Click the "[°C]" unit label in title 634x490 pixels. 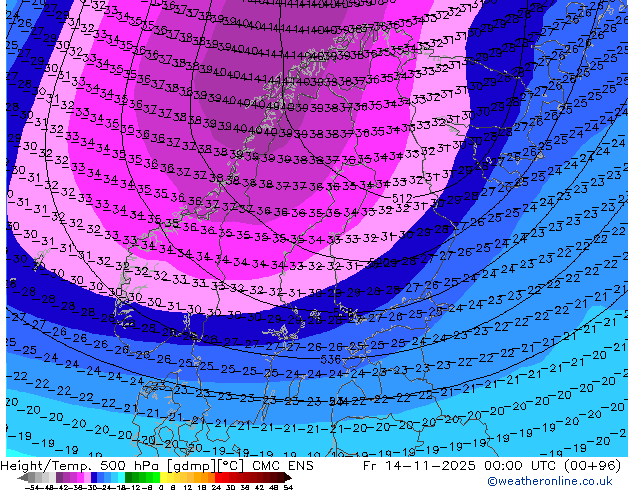pos(232,466)
